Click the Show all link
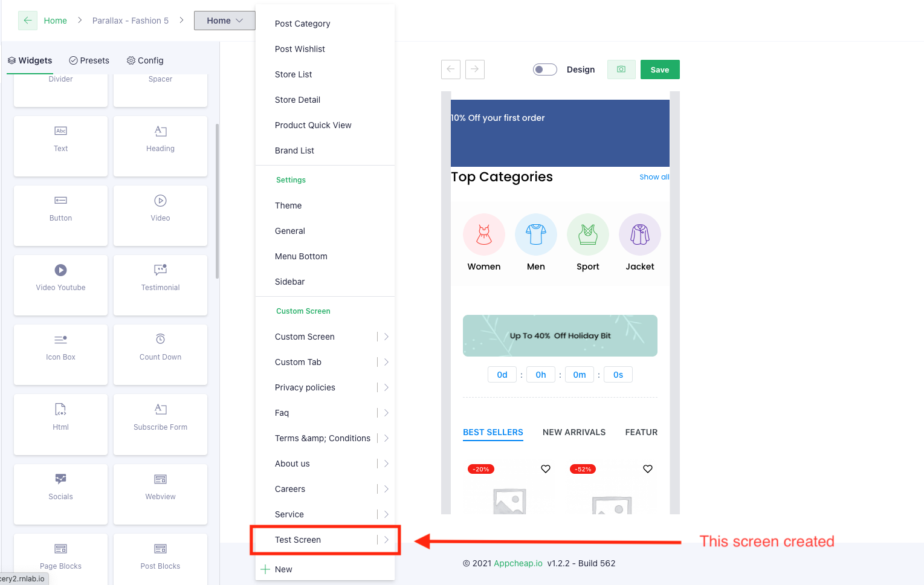The image size is (924, 585). [654, 176]
